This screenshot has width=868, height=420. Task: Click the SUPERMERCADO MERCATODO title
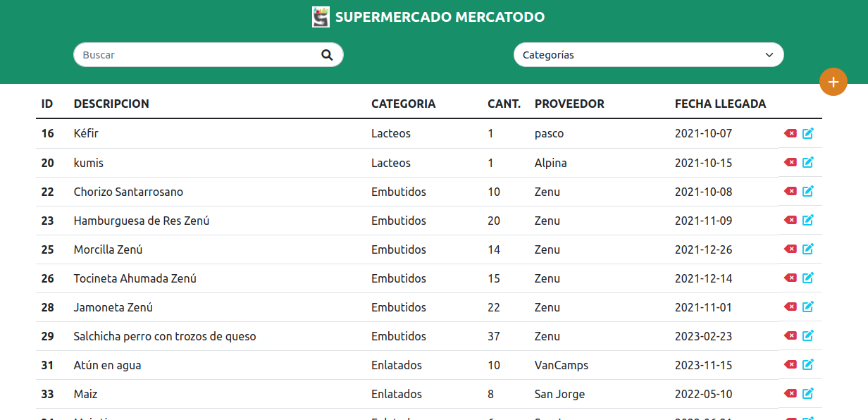pyautogui.click(x=440, y=17)
